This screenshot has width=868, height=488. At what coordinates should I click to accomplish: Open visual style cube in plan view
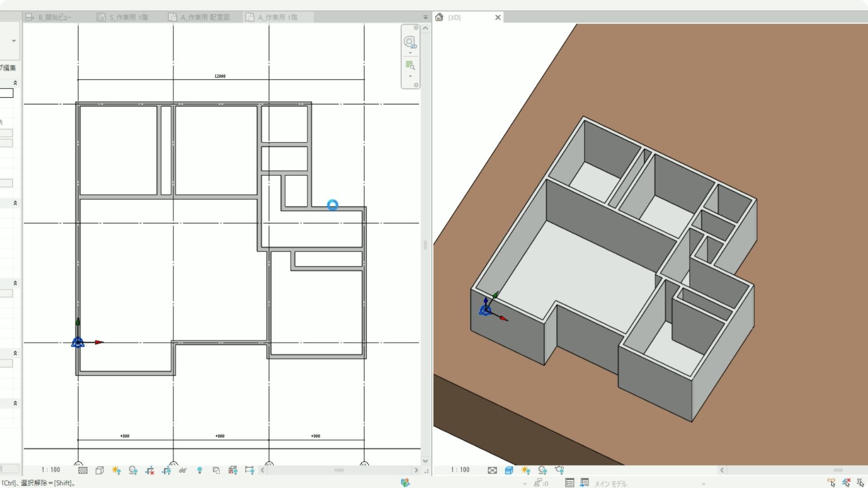coord(99,470)
